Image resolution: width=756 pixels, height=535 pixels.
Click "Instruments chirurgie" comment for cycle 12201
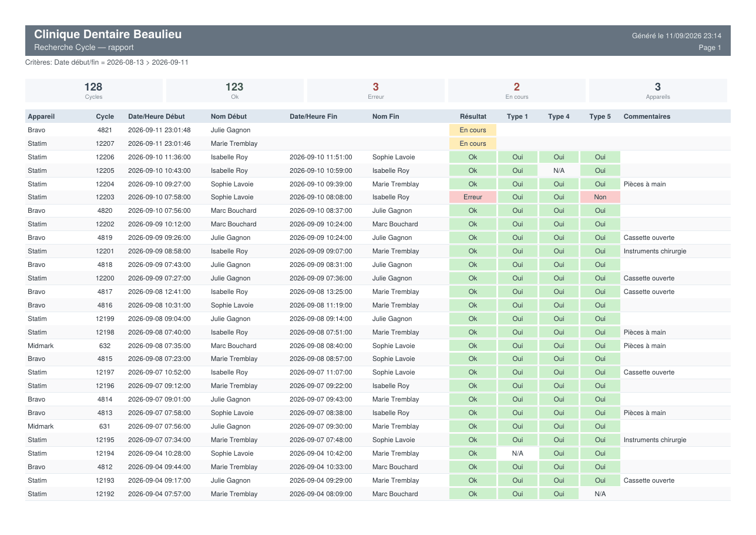tap(655, 251)
